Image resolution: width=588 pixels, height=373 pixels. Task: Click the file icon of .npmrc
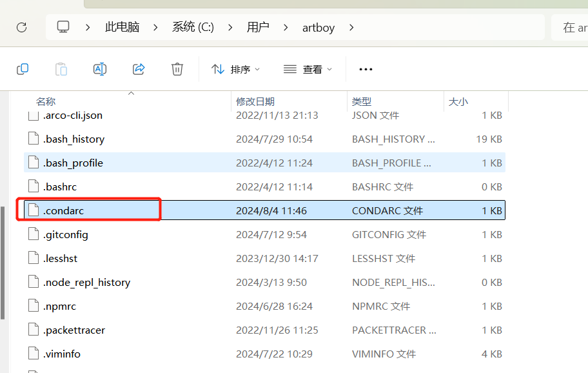click(x=34, y=306)
